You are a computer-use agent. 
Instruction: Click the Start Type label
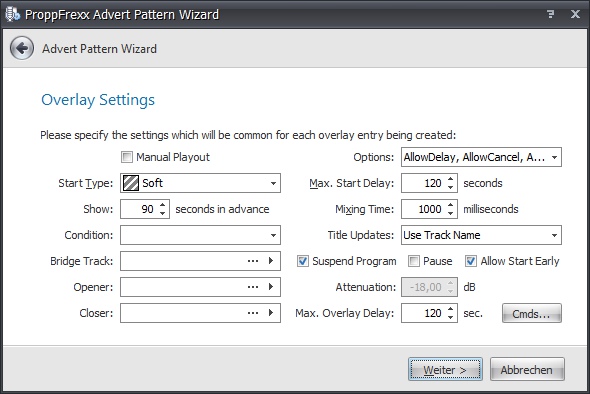pos(85,183)
